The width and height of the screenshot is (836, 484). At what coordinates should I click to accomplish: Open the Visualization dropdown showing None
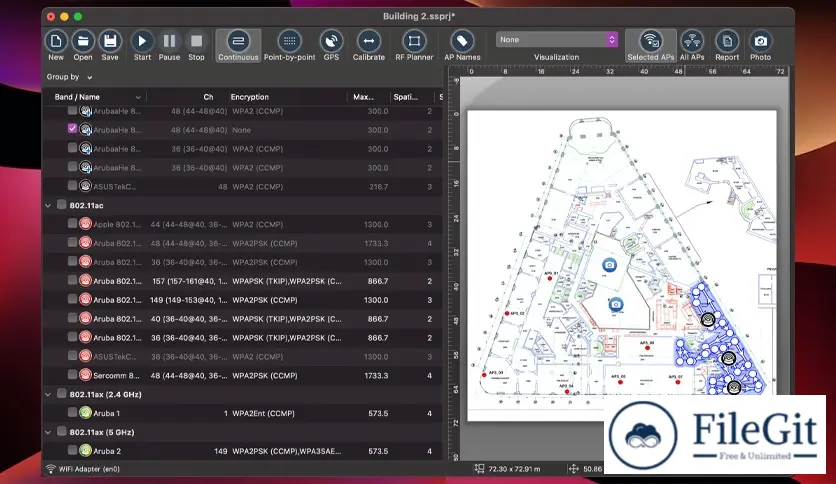coord(557,39)
